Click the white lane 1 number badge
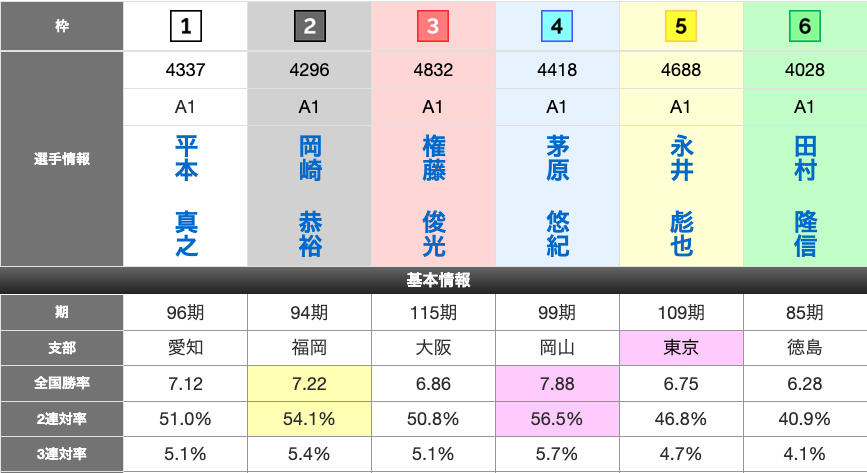The image size is (867, 473). click(x=186, y=27)
